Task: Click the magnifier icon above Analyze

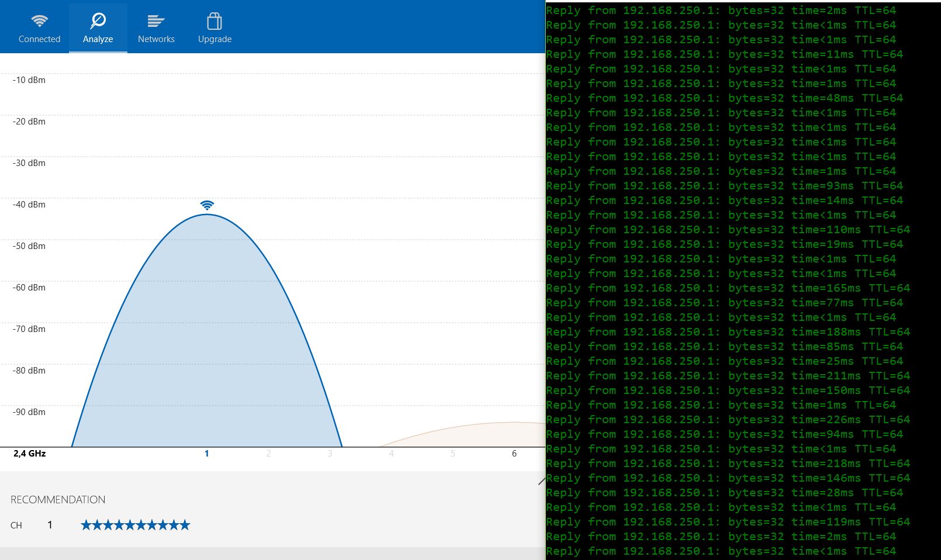Action: [x=98, y=21]
